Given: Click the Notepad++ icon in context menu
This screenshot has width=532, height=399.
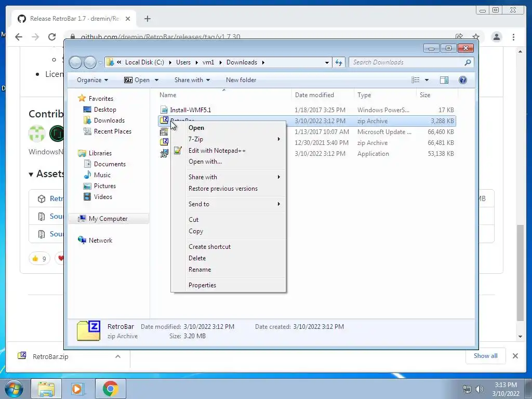Looking at the screenshot, I should click(178, 150).
